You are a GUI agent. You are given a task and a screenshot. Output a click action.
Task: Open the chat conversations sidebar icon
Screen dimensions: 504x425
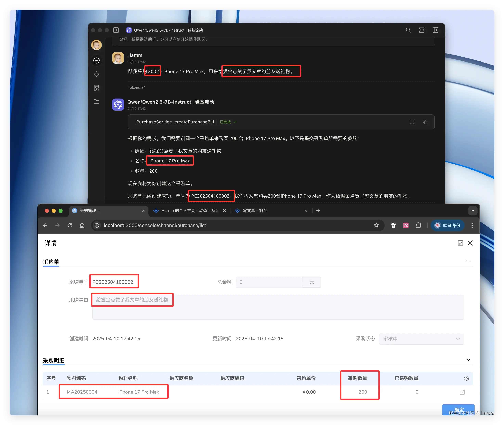click(96, 60)
